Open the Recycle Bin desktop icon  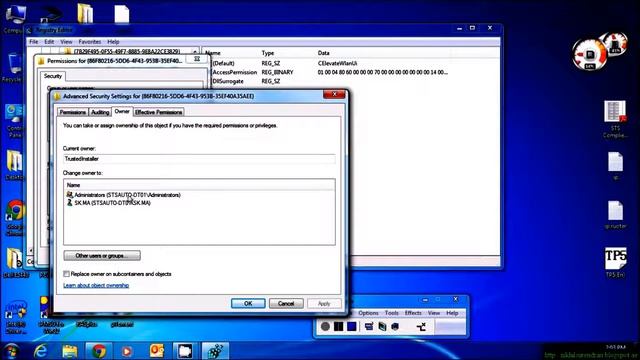[x=14, y=67]
